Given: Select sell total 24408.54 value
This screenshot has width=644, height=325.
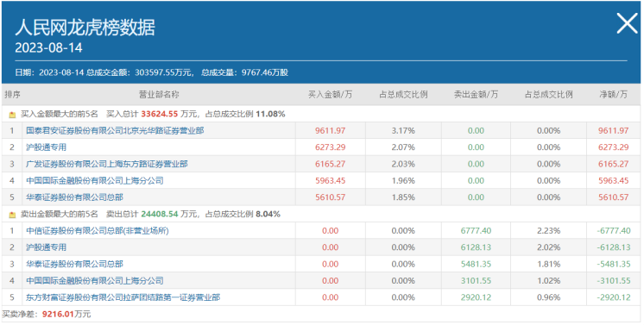Looking at the screenshot, I should (x=160, y=214).
